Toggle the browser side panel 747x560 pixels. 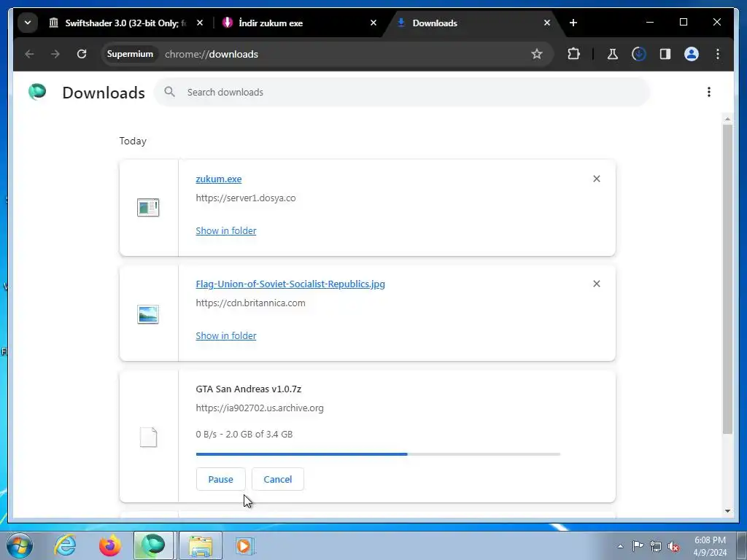[665, 54]
